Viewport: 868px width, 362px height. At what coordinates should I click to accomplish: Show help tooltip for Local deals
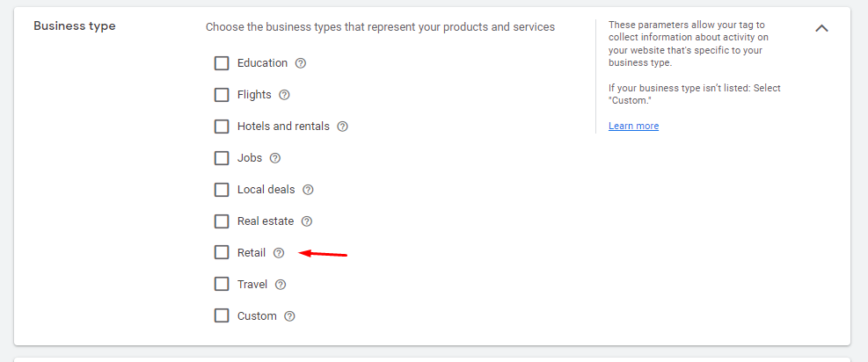point(308,190)
